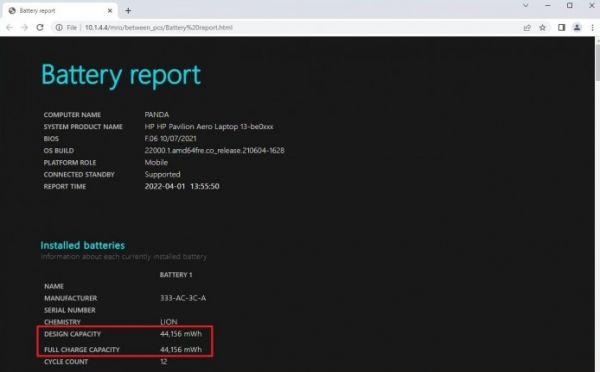This screenshot has height=372, width=600.
Task: Click the Battery report heading
Action: [121, 75]
